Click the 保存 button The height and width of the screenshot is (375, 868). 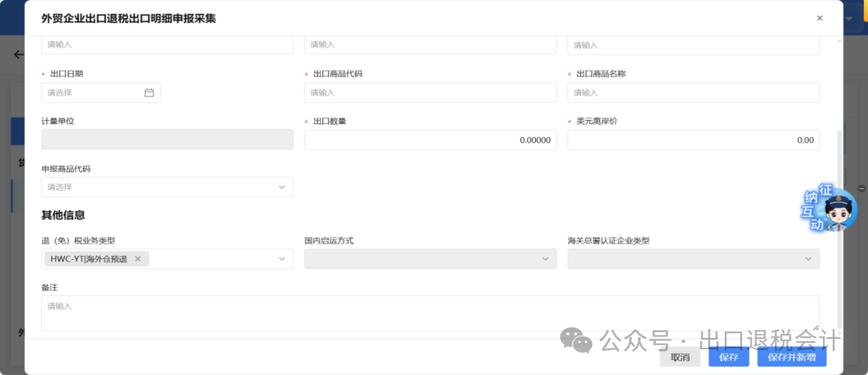pyautogui.click(x=728, y=357)
